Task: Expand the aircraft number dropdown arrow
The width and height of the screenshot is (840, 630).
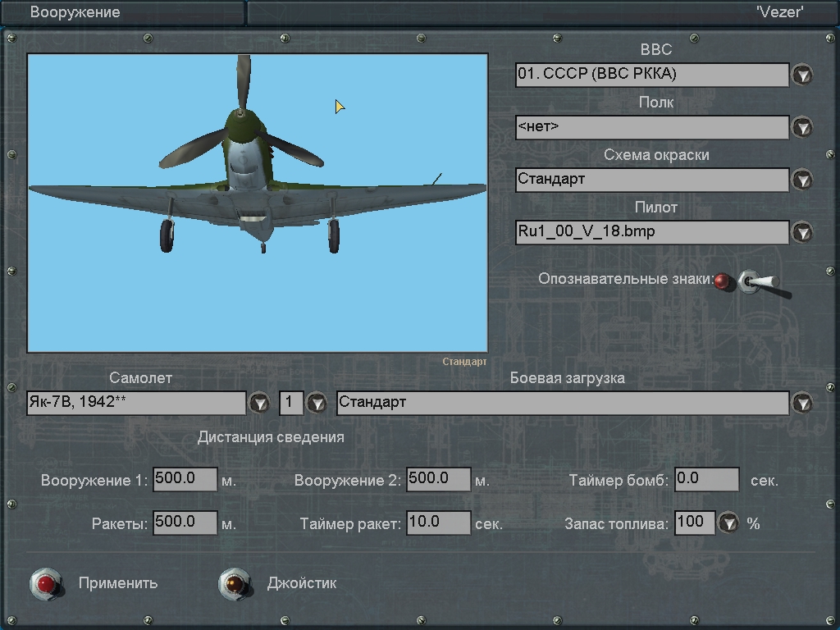Action: click(x=316, y=403)
